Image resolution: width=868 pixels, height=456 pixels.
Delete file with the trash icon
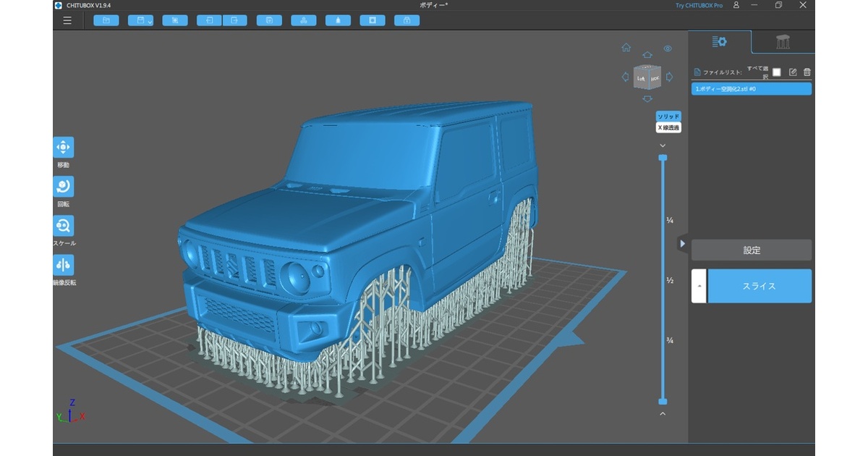807,72
